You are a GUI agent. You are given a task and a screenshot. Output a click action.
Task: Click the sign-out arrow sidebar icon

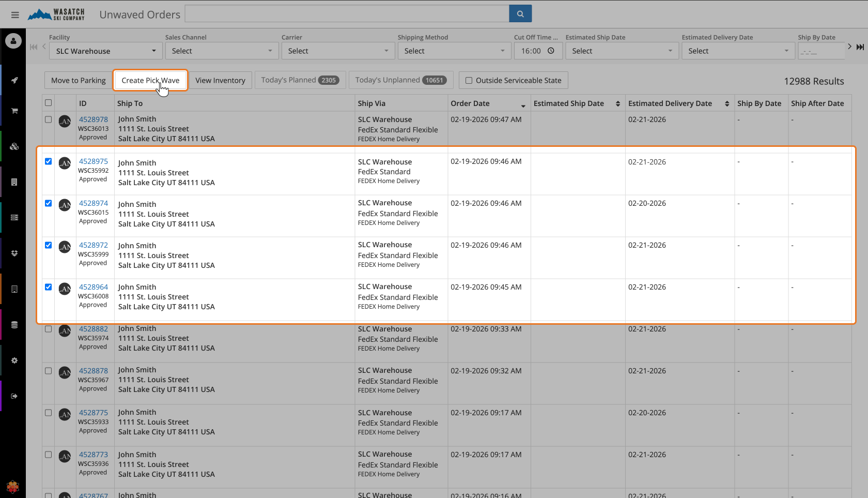(x=14, y=396)
